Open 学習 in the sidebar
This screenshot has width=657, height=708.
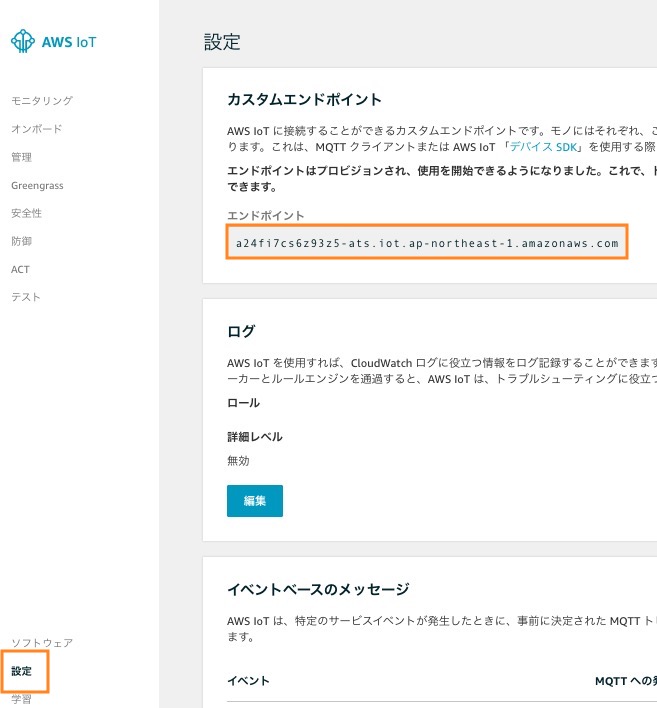tap(21, 699)
